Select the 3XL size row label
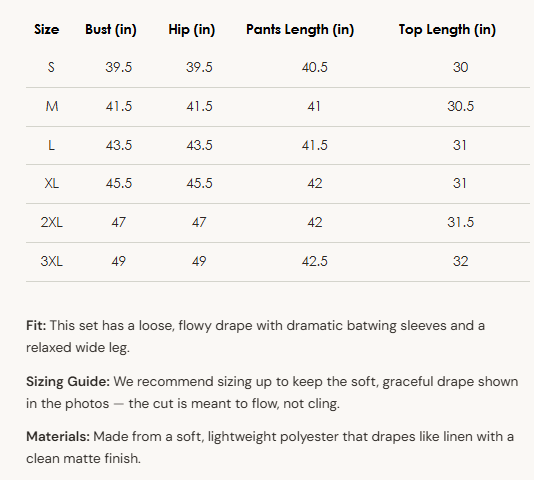The width and height of the screenshot is (534, 480). (51, 261)
